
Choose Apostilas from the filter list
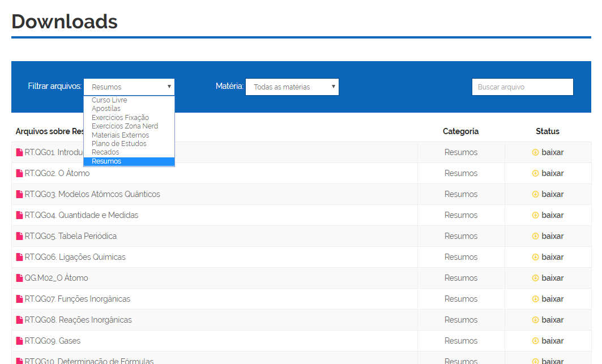(x=106, y=109)
